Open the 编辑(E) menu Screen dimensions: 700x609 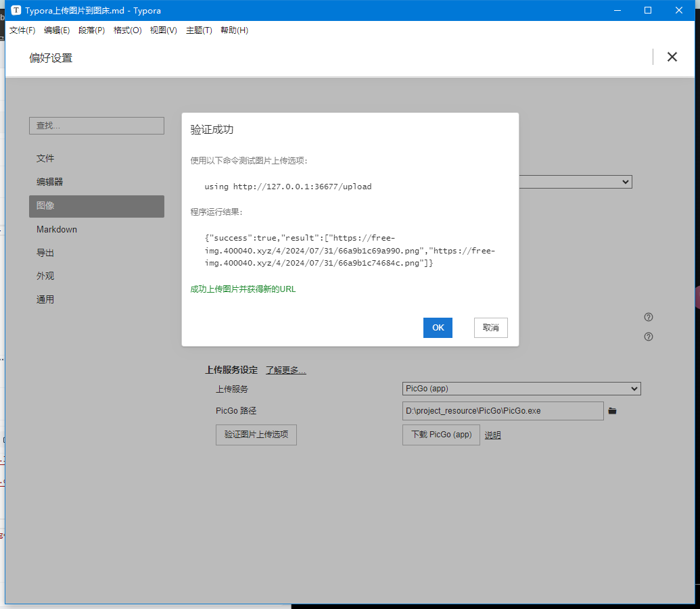coord(57,30)
